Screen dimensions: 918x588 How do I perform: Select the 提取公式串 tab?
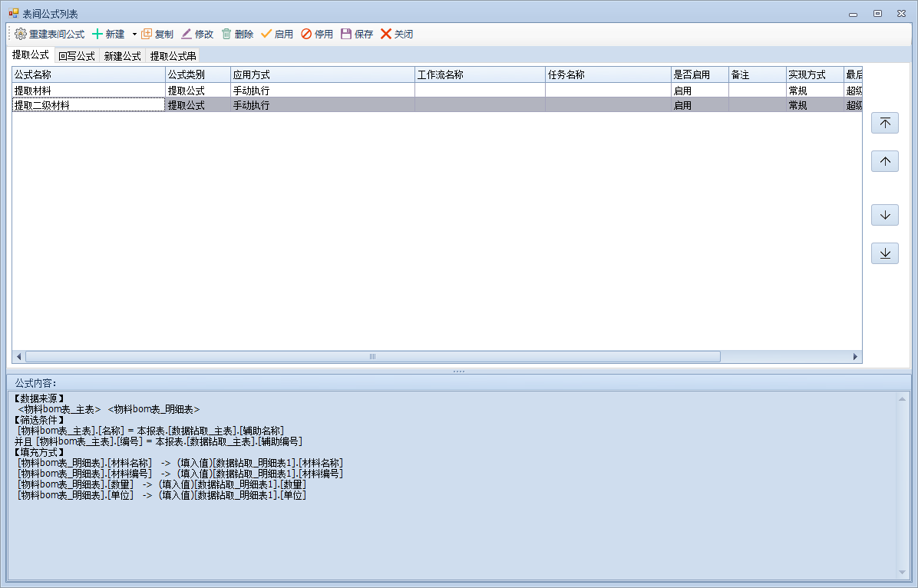(173, 56)
